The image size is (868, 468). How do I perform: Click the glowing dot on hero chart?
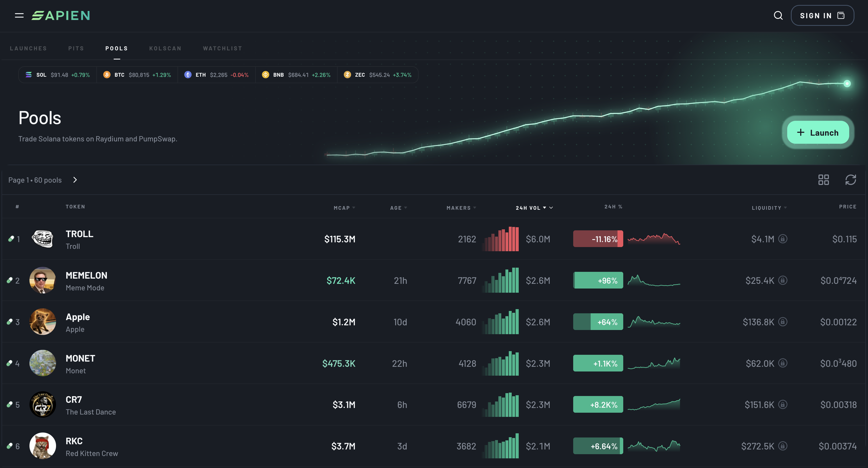click(847, 84)
